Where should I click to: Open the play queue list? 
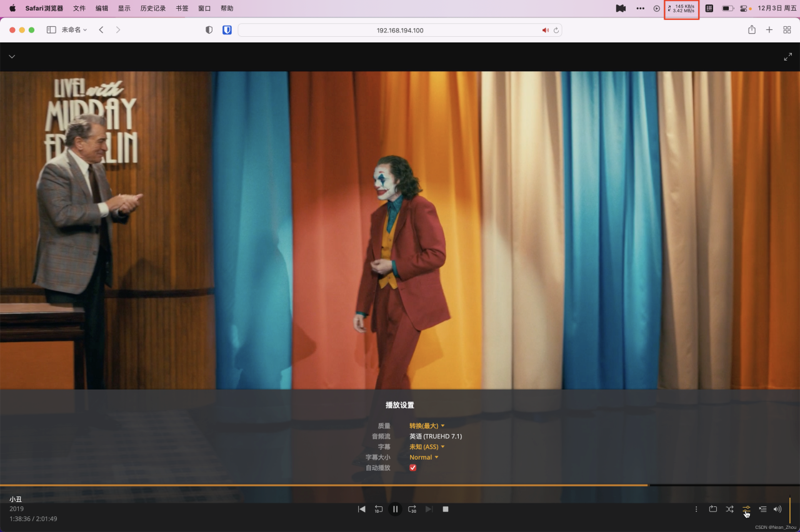(x=762, y=509)
